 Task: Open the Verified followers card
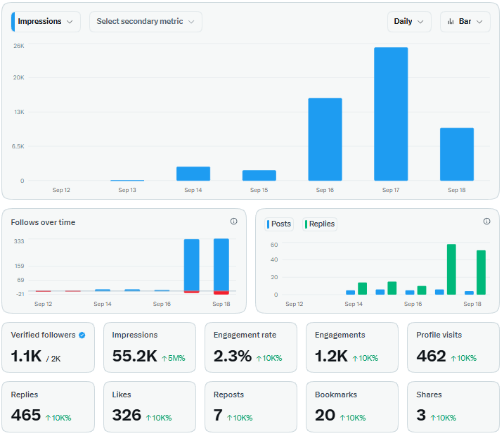coord(49,347)
